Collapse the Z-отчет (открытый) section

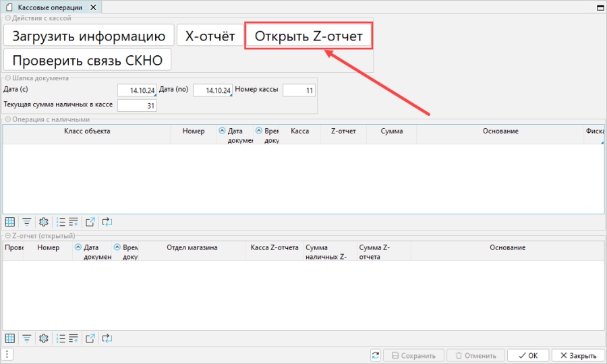[7, 236]
